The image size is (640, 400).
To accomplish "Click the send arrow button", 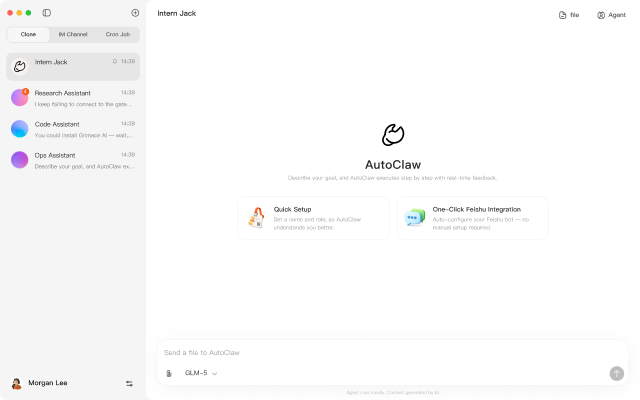I will click(616, 373).
